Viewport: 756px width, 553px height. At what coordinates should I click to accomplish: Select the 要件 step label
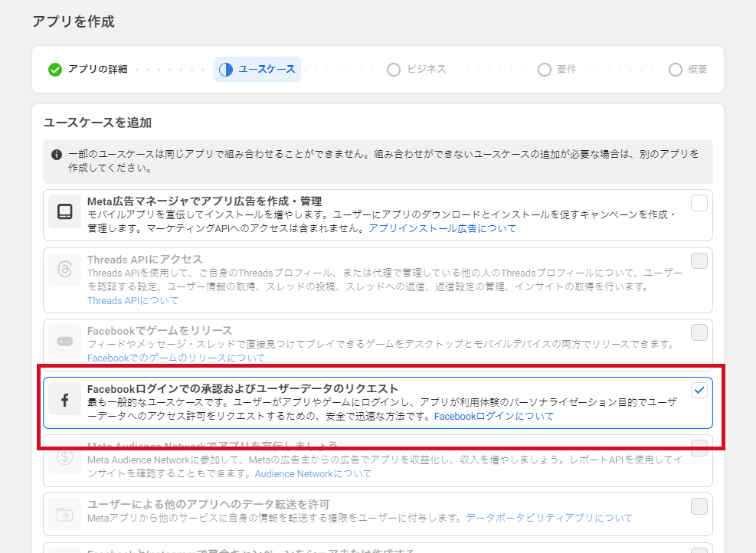point(567,70)
